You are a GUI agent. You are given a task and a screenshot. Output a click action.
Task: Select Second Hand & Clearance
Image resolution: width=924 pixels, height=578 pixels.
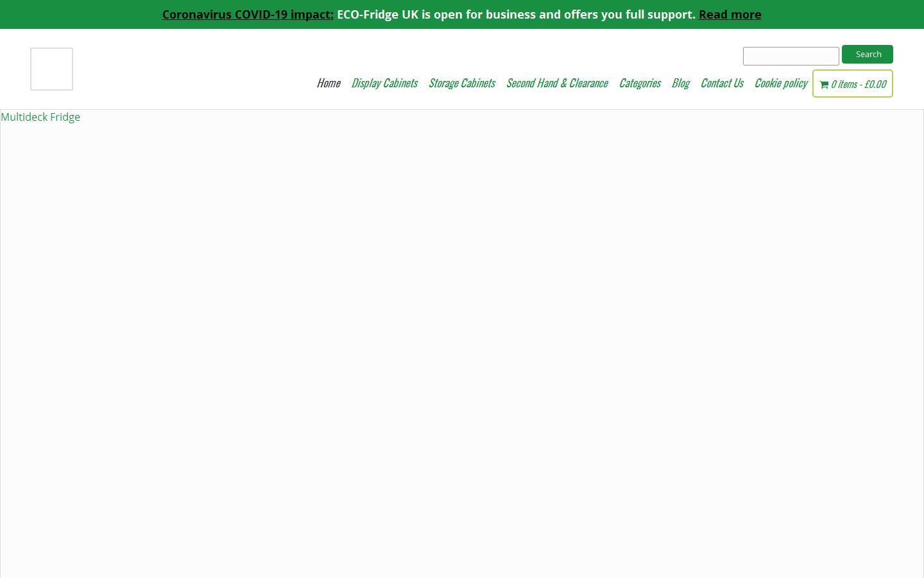coord(556,83)
